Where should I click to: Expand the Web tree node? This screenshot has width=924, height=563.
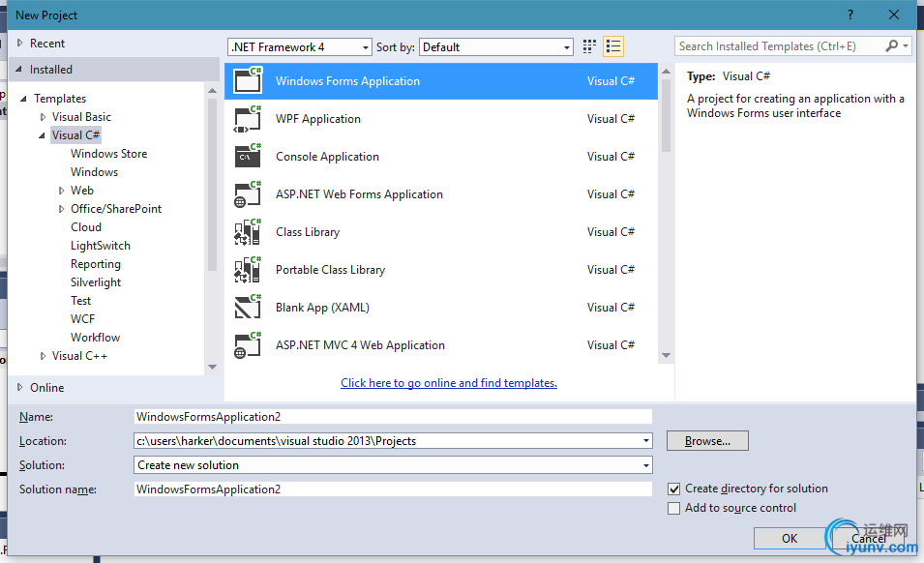[61, 191]
